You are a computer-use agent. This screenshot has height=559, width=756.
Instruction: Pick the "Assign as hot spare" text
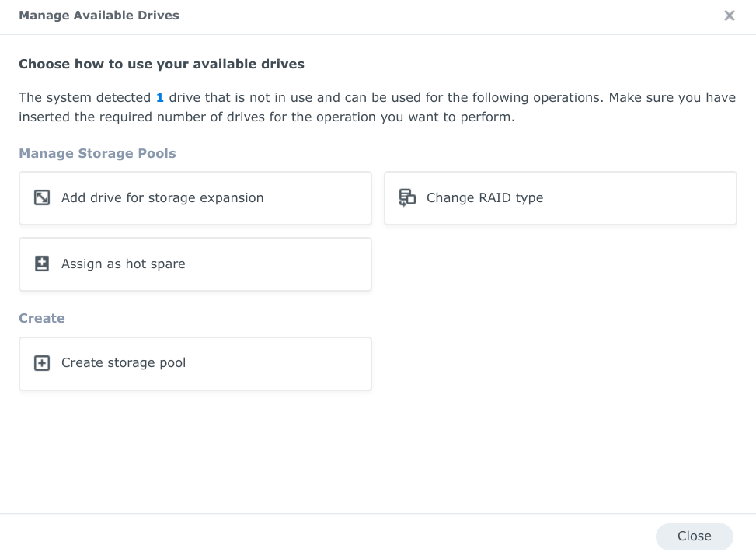point(124,264)
